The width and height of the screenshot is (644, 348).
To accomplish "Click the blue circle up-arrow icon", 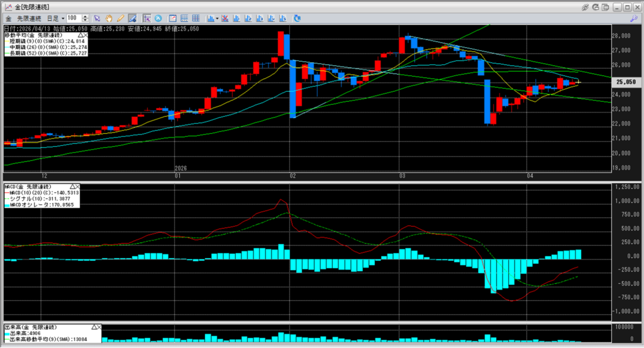I will (158, 18).
